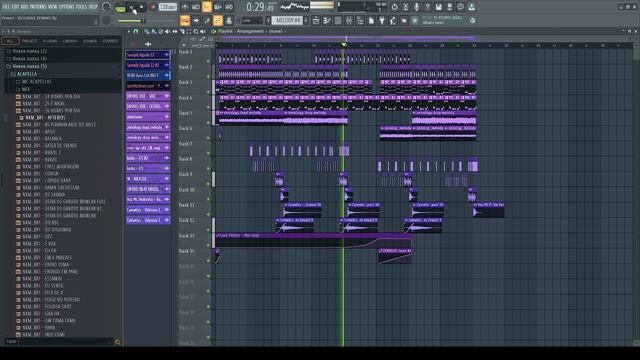The height and width of the screenshot is (360, 640).
Task: Click the play button in transport
Action: pyautogui.click(x=132, y=7)
